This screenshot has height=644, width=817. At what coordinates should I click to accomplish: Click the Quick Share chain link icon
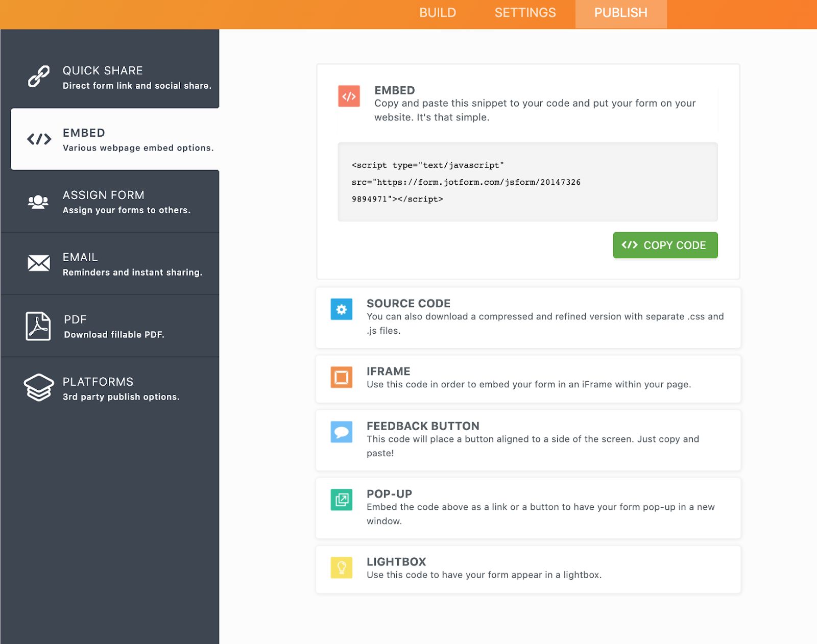click(x=39, y=77)
